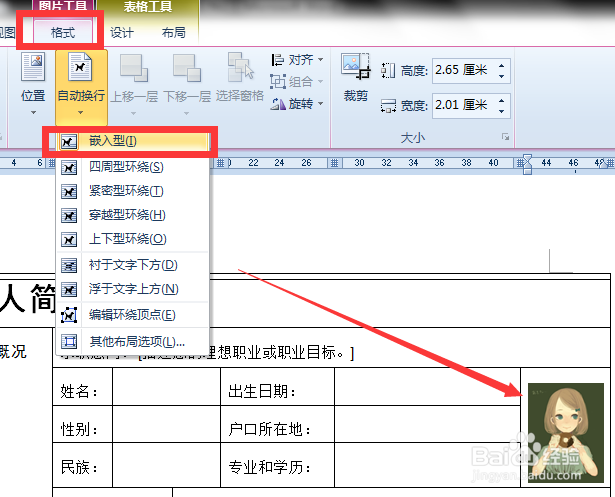Switch to the 设计 table design tab
This screenshot has height=497, width=615.
click(122, 33)
